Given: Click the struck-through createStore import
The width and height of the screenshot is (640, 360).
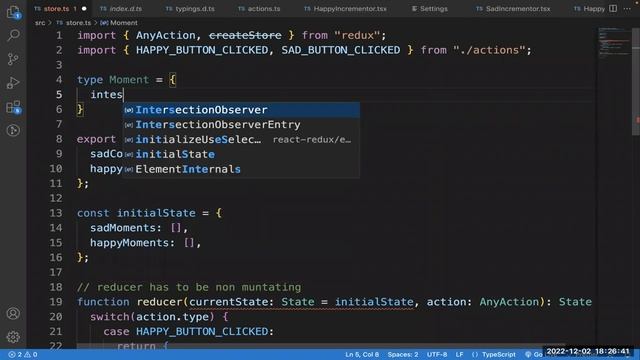Looking at the screenshot, I should pos(245,36).
